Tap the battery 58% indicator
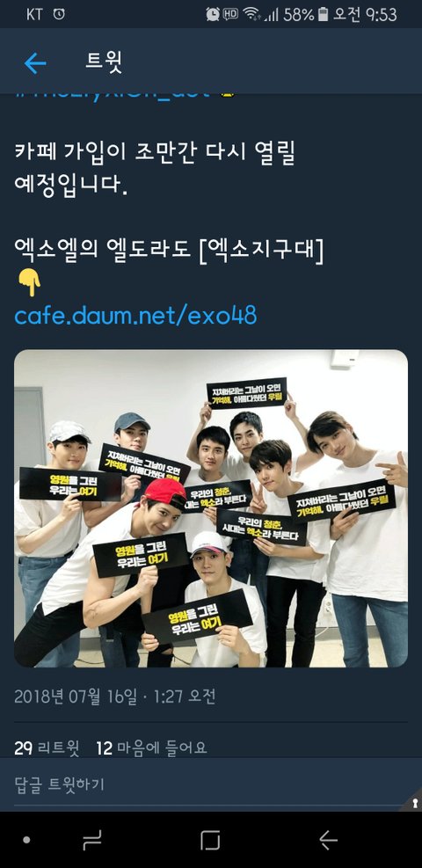This screenshot has height=868, width=422. 306,14
